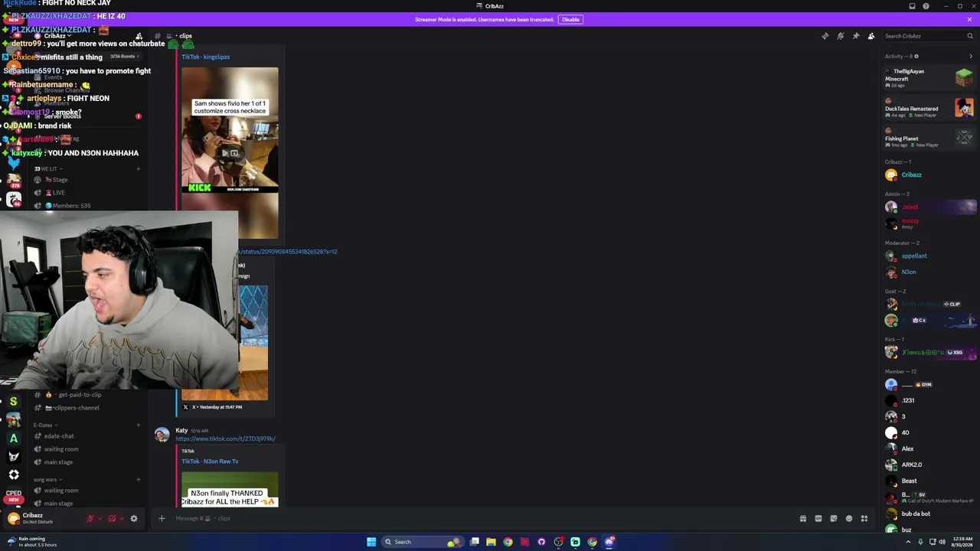The image size is (980, 551).
Task: Open member .1231 in member list
Action: coord(929,400)
